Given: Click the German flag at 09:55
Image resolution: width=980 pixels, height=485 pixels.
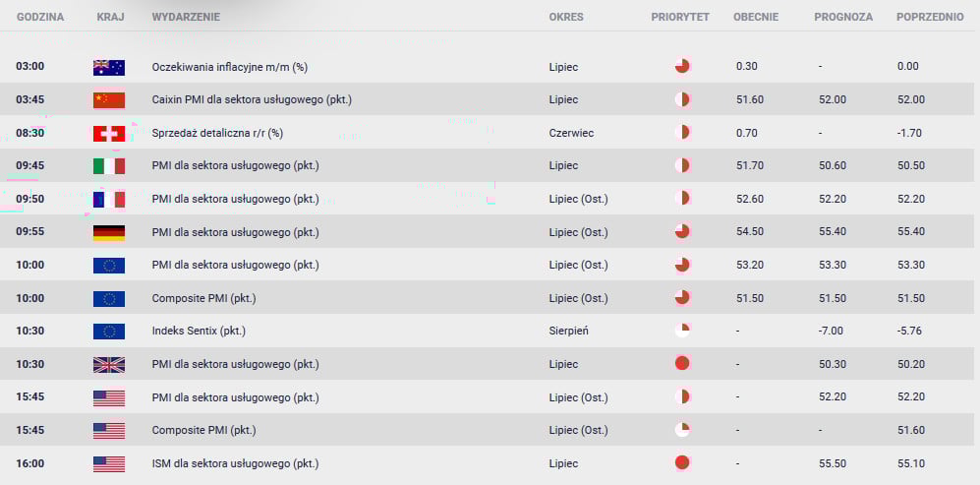Looking at the screenshot, I should [109, 233].
